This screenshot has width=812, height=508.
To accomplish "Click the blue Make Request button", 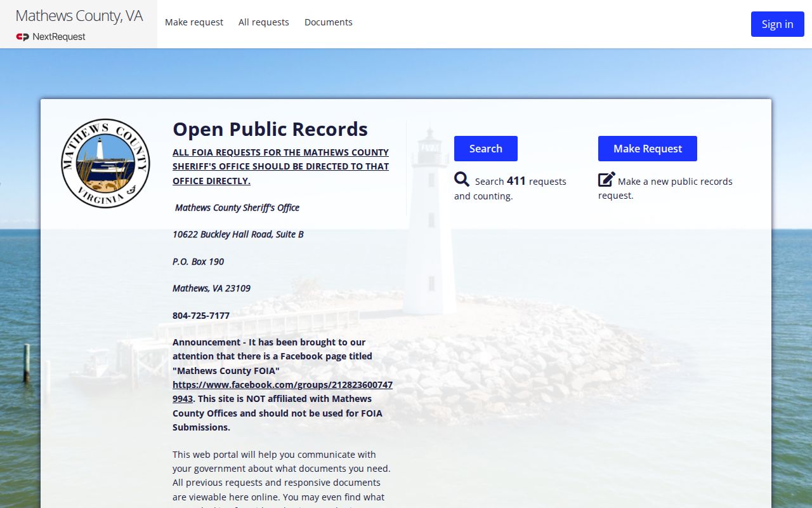I will (x=648, y=149).
